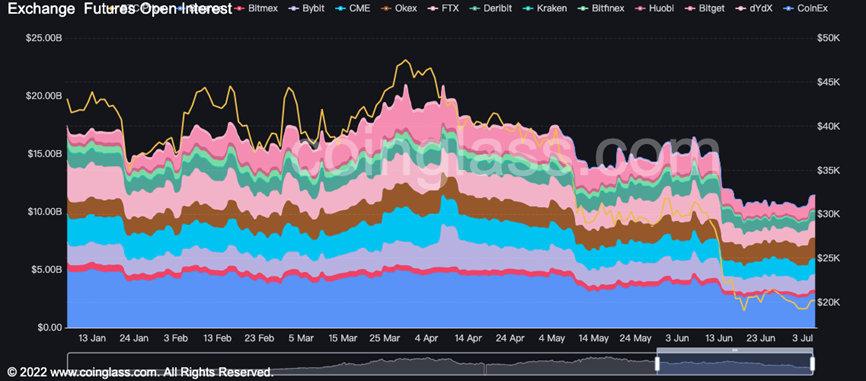The image size is (866, 381).
Task: Click the 23 Feb date label
Action: 260,338
